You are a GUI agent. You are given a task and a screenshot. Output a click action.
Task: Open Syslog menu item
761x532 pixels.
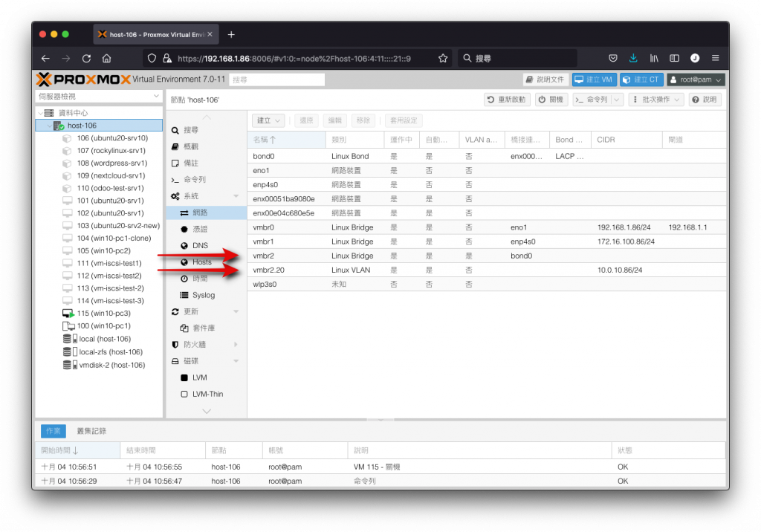click(x=207, y=295)
